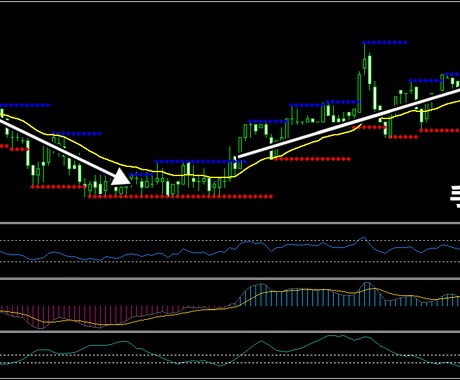The image size is (460, 380).
Task: Select the light-blue positive histogram bars
Action: pos(347,295)
